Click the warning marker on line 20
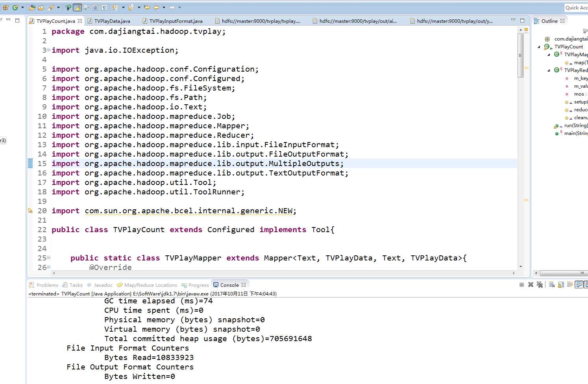The image size is (588, 384). [x=30, y=211]
